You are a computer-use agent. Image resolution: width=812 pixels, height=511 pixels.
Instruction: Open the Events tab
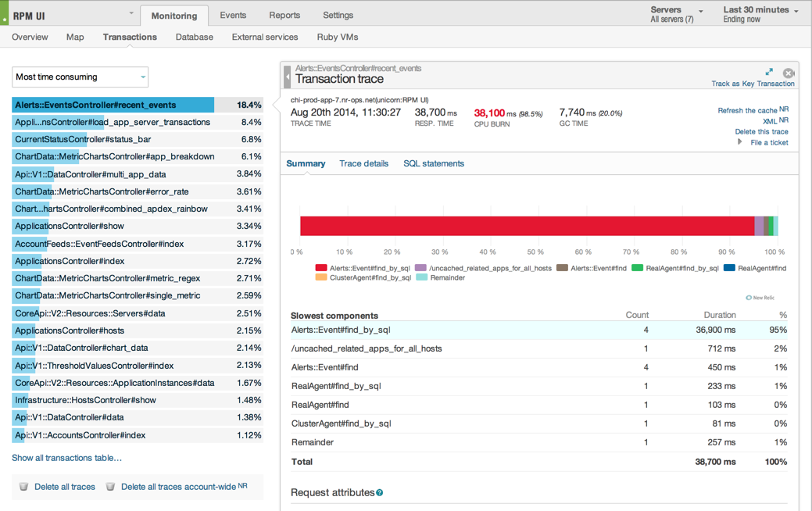[233, 15]
